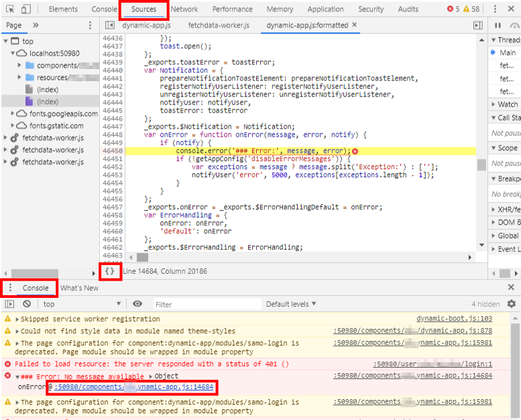Show the console sidebar
This screenshot has width=521, height=420.
click(9, 304)
